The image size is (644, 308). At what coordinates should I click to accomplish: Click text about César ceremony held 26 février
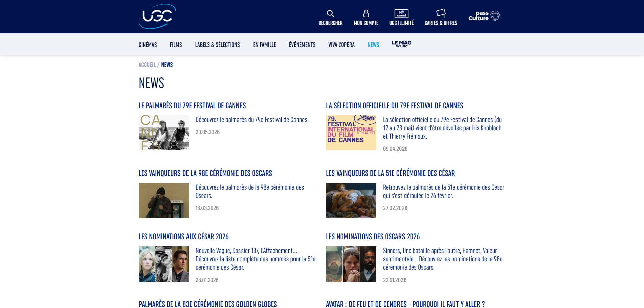pyautogui.click(x=444, y=191)
